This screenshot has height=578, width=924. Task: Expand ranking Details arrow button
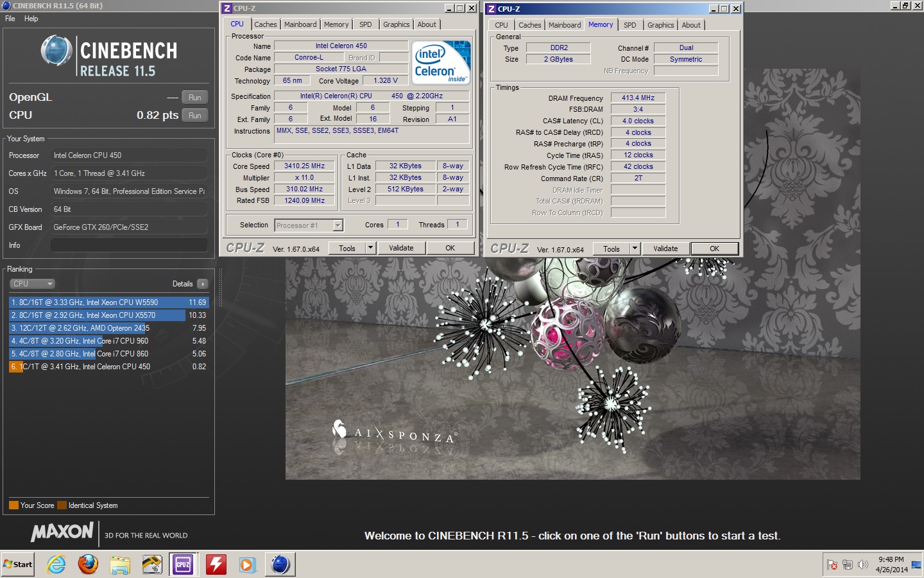(x=203, y=284)
